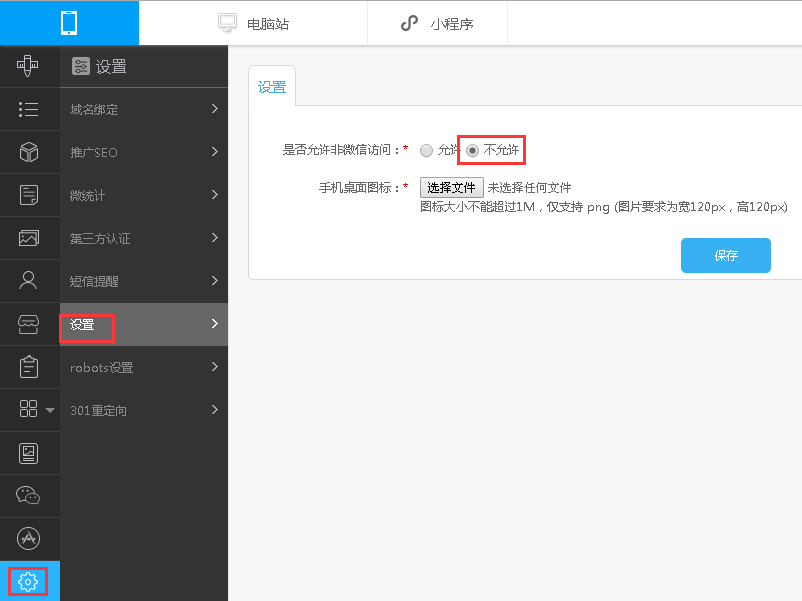Open the four-squares apps grid icon

(28, 409)
